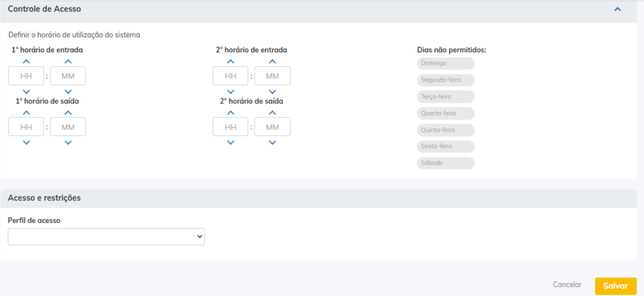
Task: Increase minutes of 1° horário de saída
Action: pos(68,113)
